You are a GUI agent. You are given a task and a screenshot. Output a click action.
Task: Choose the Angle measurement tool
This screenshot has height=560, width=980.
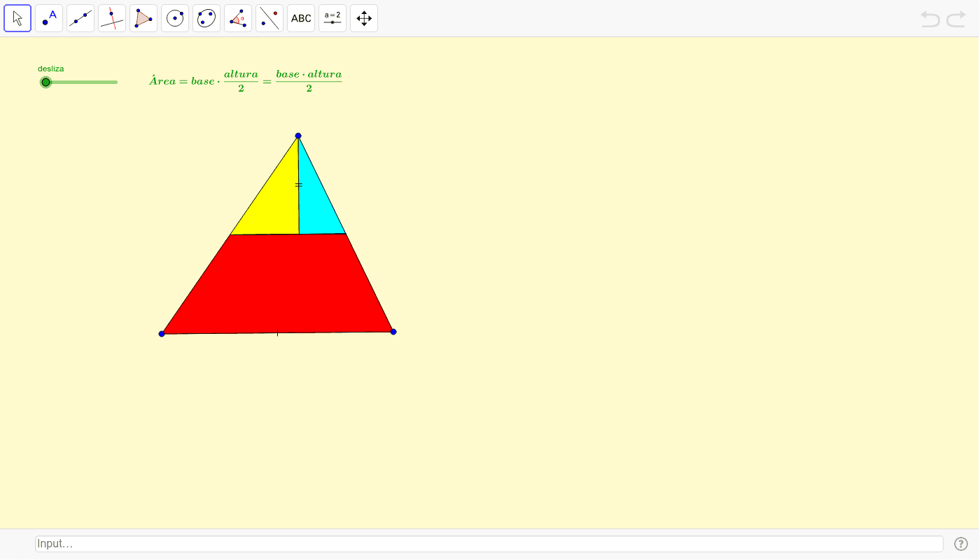pyautogui.click(x=238, y=18)
